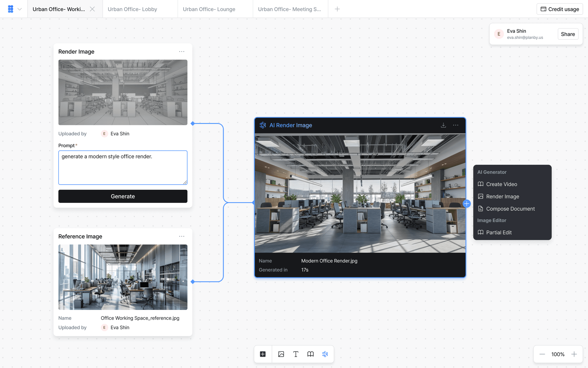Select the book icon in bottom toolbar

pyautogui.click(x=310, y=354)
